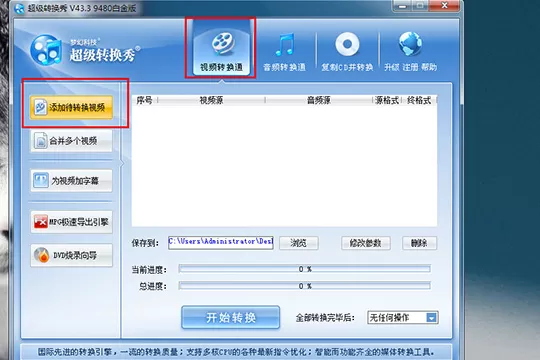
Task: Close the 超级转换秀 window
Action: [x=444, y=6]
